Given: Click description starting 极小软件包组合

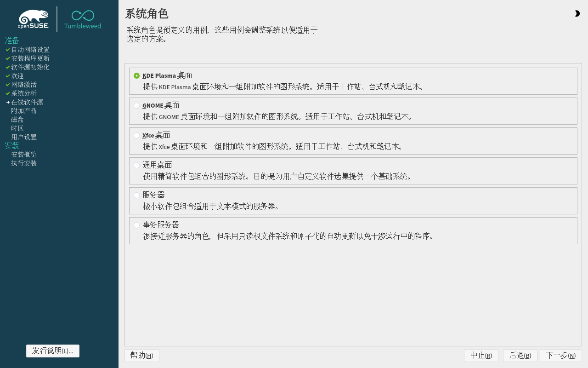Looking at the screenshot, I should pos(211,206).
